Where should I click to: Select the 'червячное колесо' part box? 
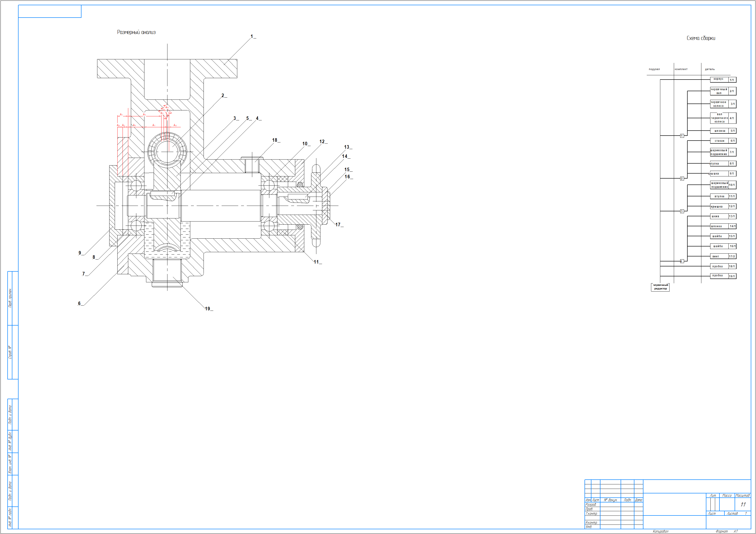(x=719, y=104)
